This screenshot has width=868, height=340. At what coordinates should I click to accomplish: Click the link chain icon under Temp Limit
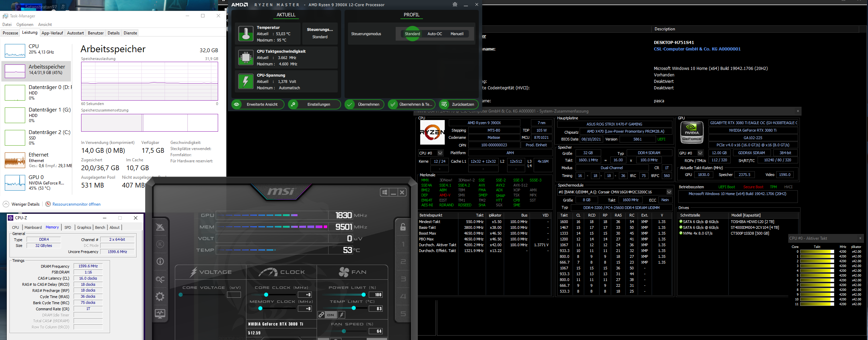tap(321, 315)
